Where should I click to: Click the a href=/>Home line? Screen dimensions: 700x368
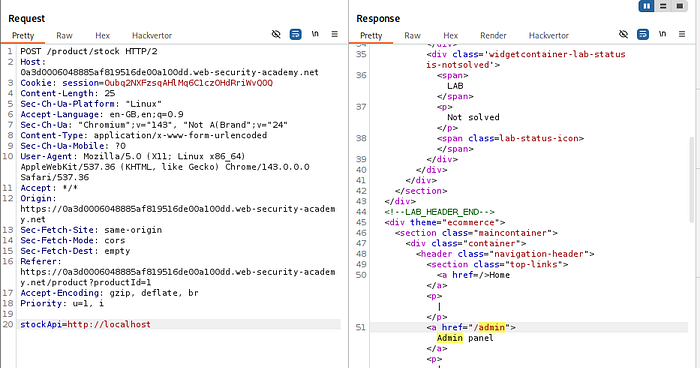[x=473, y=275]
